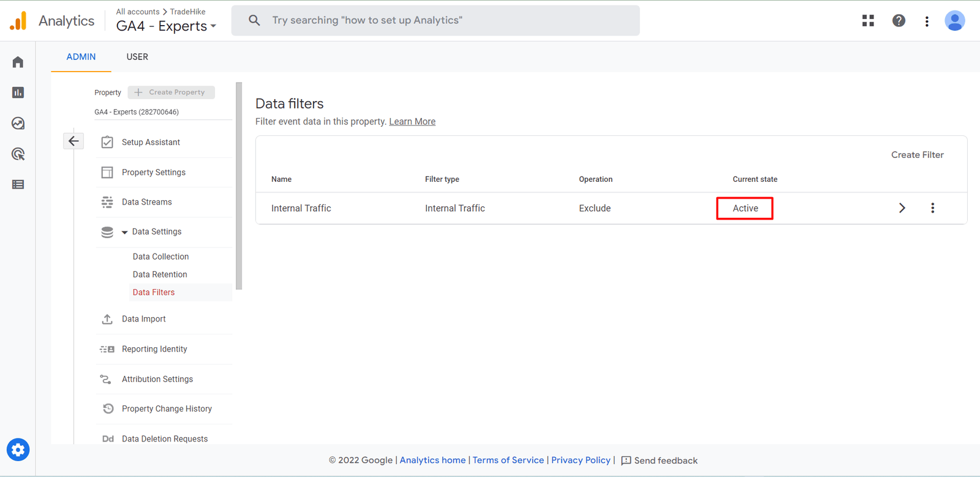Open Property Change History menu item
The width and height of the screenshot is (980, 477).
[x=167, y=408]
